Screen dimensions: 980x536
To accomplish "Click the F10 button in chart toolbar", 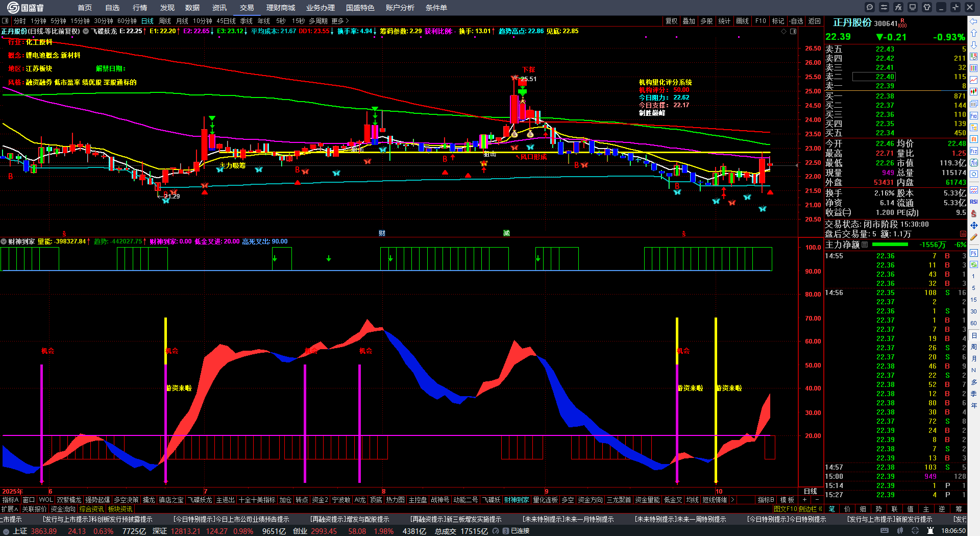I will pyautogui.click(x=761, y=21).
